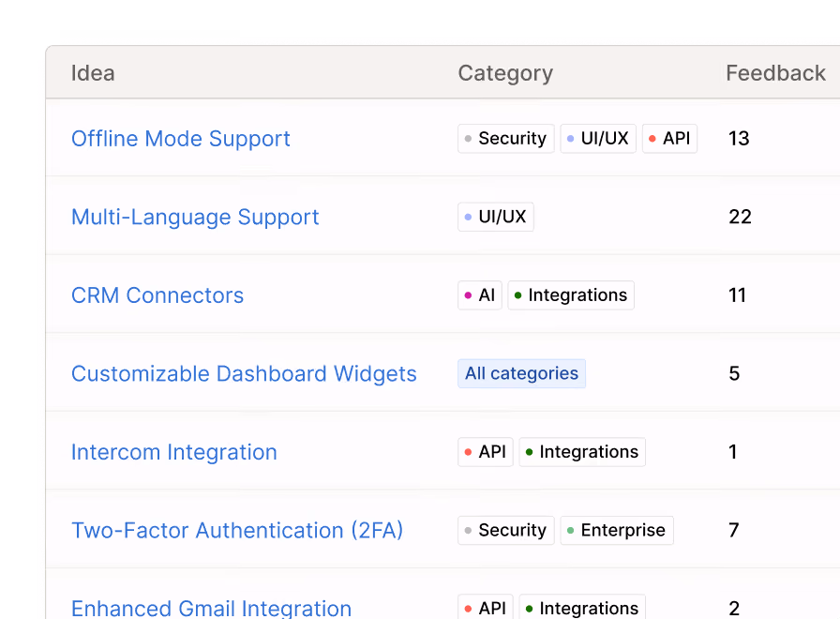
Task: Click UI/UX tag in Multi-Language Support row
Action: [496, 217]
